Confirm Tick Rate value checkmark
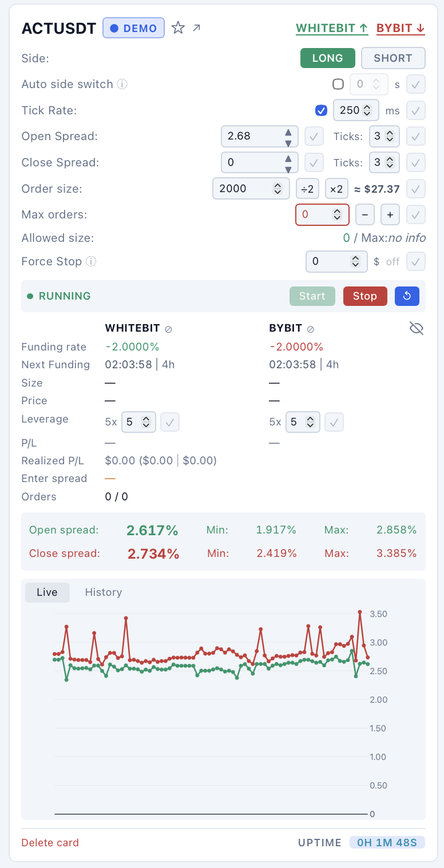The image size is (444, 868). (x=416, y=110)
